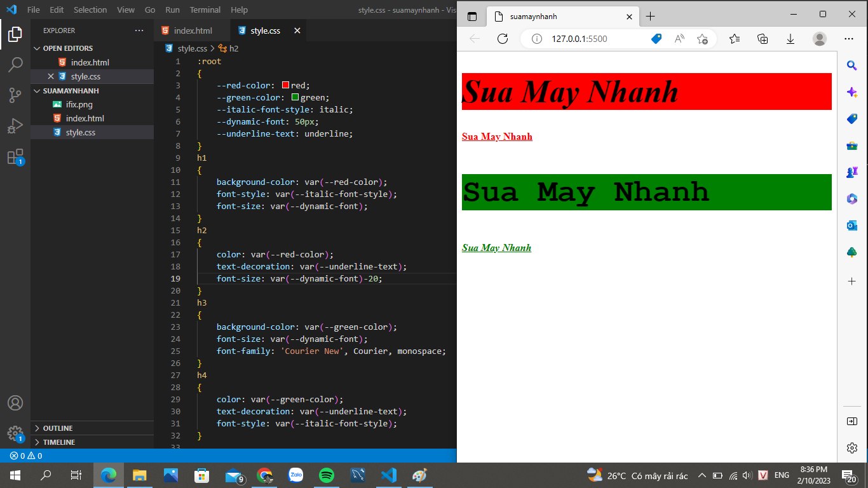This screenshot has width=868, height=488.
Task: Open Explorer views and more actions ellipsis
Action: point(139,30)
